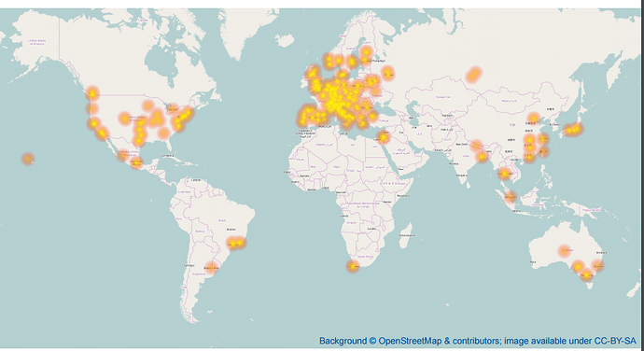Image resolution: width=644 pixels, height=351 pixels.
Task: Click the Moscow heat spot in Russia
Action: (x=388, y=73)
